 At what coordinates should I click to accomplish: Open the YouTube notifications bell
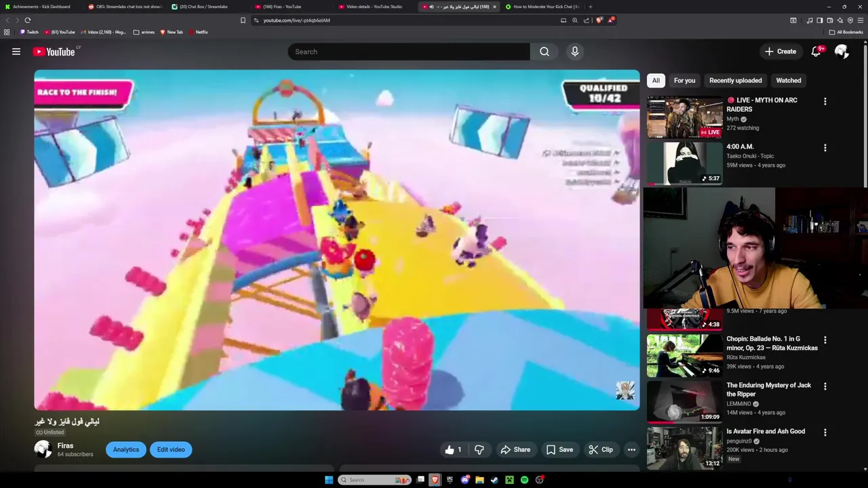[816, 52]
